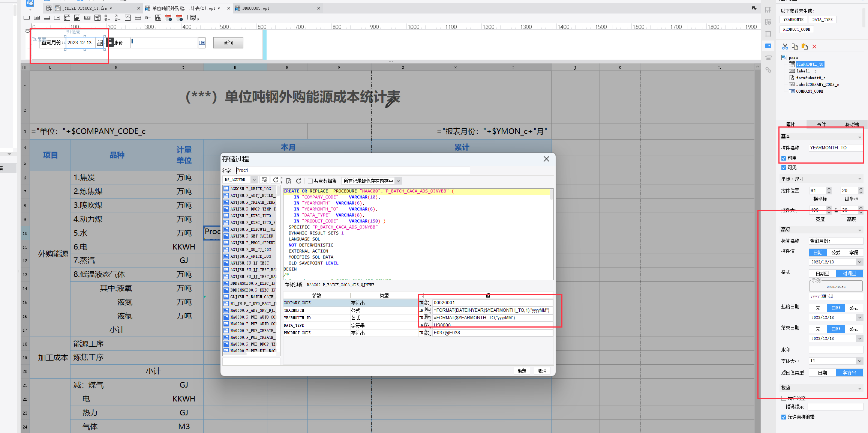Select formSubmit0_c in widget tree
Image resolution: width=868 pixels, height=433 pixels.
(x=811, y=78)
